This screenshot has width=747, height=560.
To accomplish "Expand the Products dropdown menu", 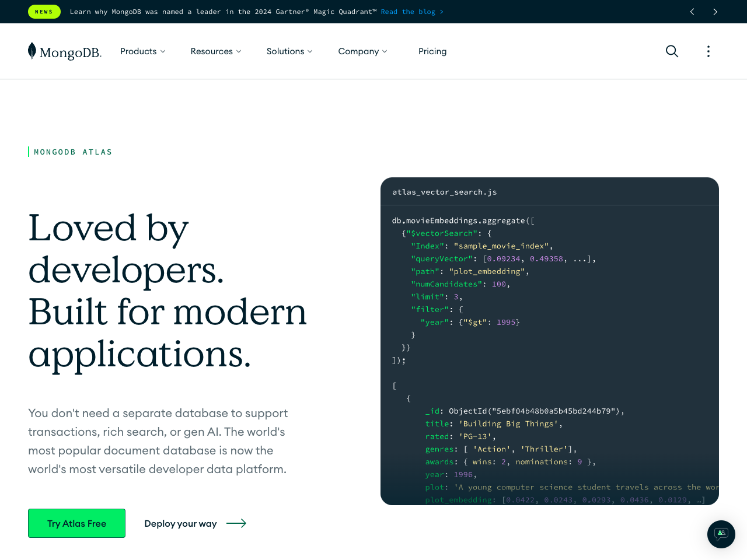I will click(143, 51).
